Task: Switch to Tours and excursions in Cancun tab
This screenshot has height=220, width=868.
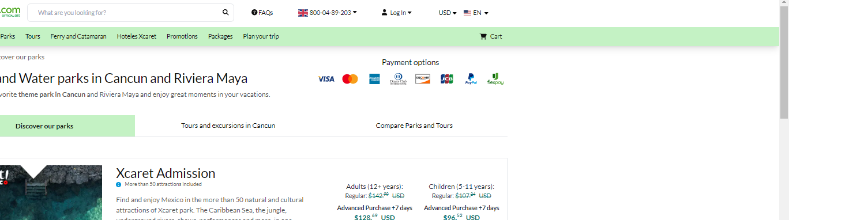Action: click(228, 126)
